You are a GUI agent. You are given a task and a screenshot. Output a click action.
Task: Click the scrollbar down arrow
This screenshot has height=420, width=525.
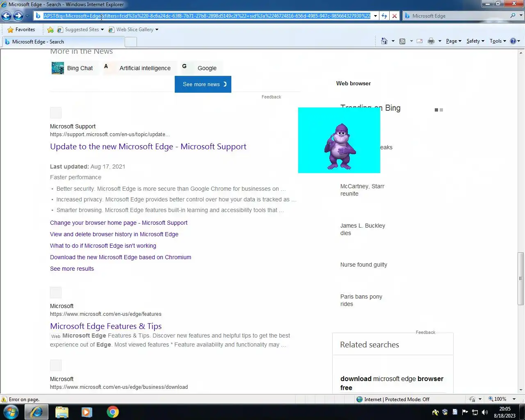521,390
